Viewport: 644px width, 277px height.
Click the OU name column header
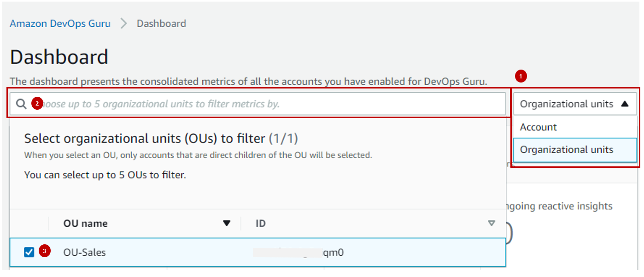[85, 223]
